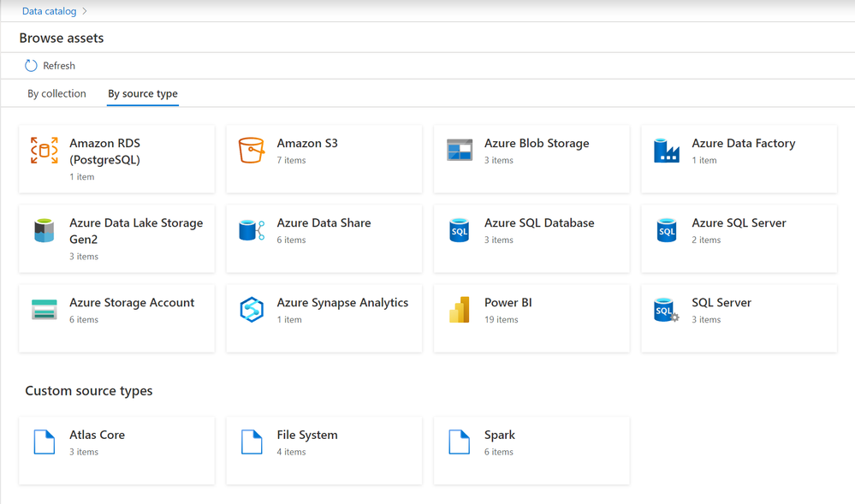The width and height of the screenshot is (855, 504).
Task: Click the breadcrumb chevron after Data catalog
Action: [85, 11]
